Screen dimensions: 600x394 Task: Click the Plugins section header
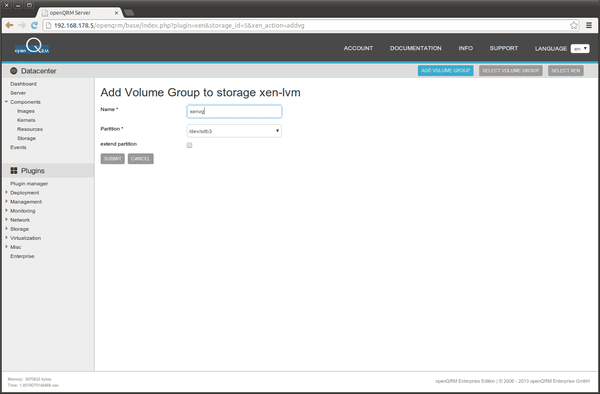tap(33, 171)
